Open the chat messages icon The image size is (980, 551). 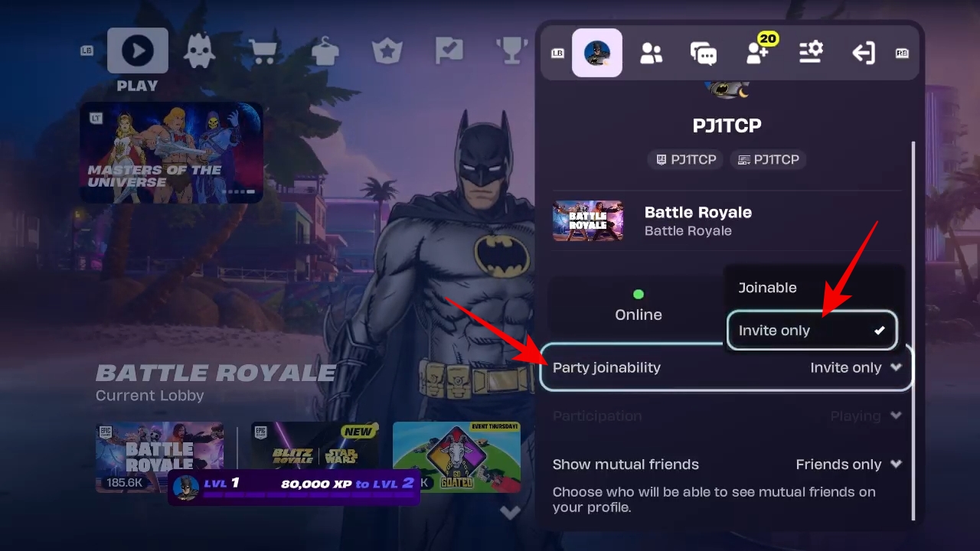[704, 54]
